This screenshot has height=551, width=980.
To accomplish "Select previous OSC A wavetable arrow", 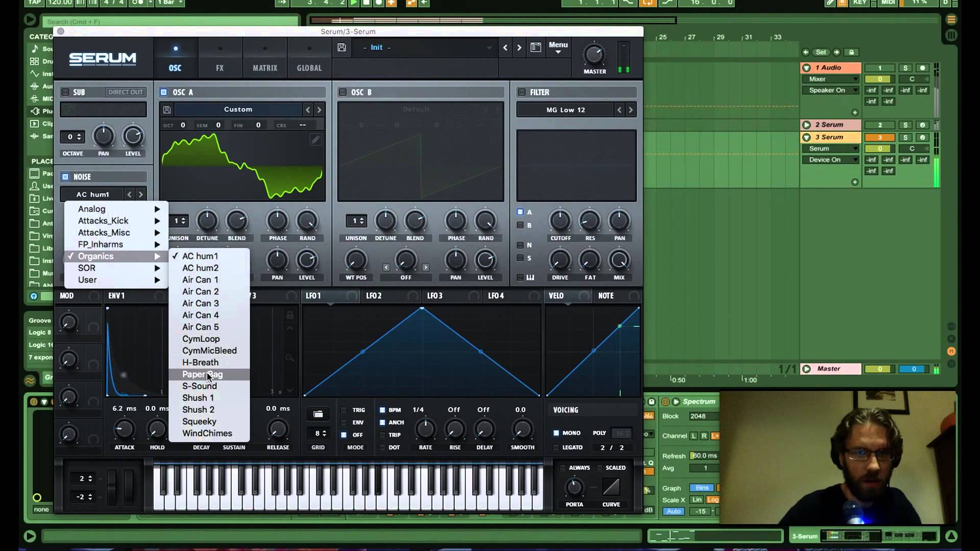I will coord(308,110).
